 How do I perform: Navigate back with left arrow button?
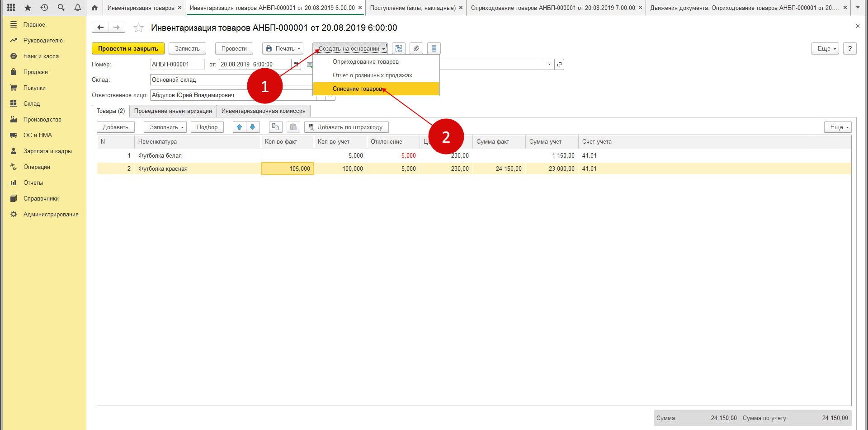(100, 28)
